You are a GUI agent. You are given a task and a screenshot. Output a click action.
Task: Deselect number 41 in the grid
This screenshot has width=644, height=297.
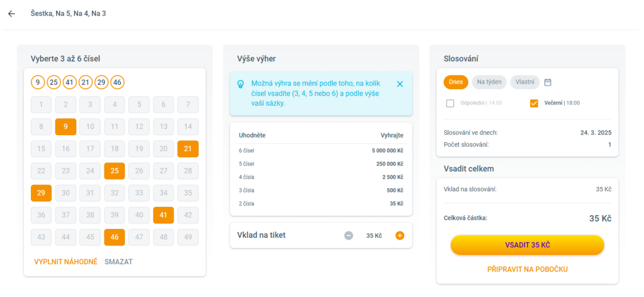coord(164,215)
